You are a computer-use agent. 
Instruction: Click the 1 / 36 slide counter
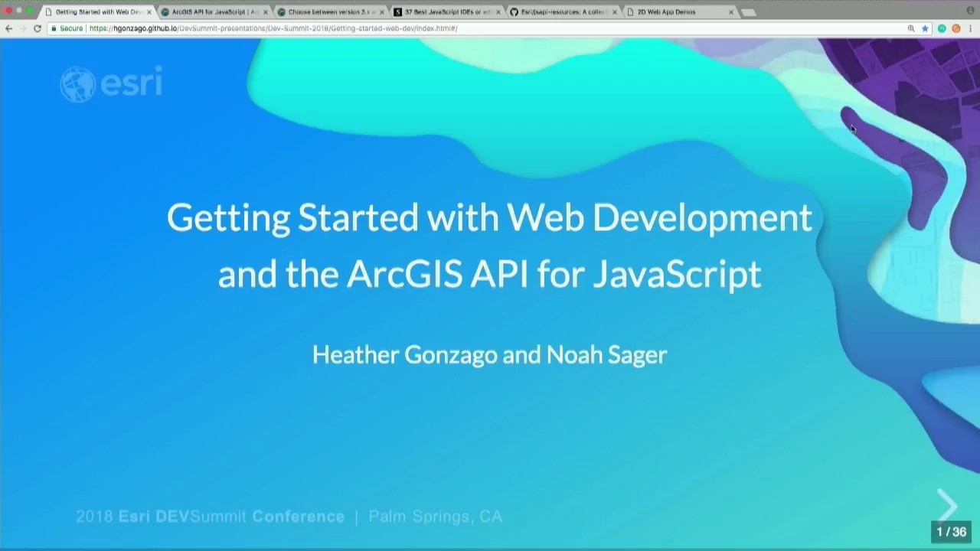952,532
